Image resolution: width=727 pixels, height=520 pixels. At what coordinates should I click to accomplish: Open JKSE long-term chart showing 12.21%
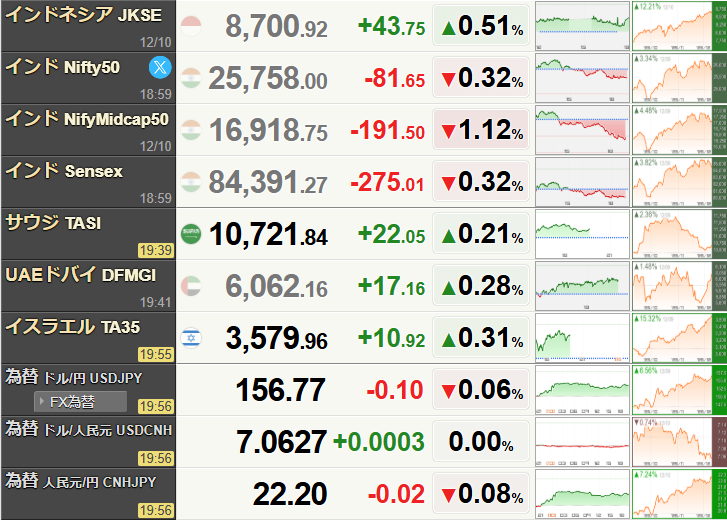(680, 26)
